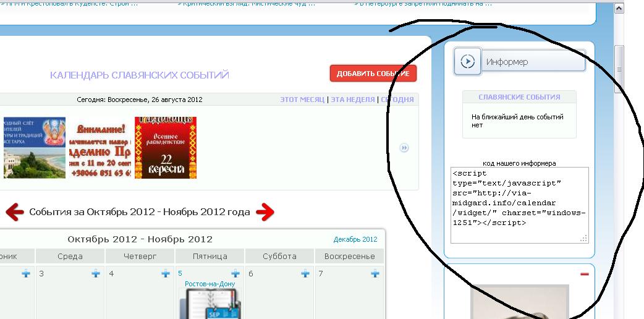
Task: Click the sidebar photo thumbnail
Action: coord(520,302)
